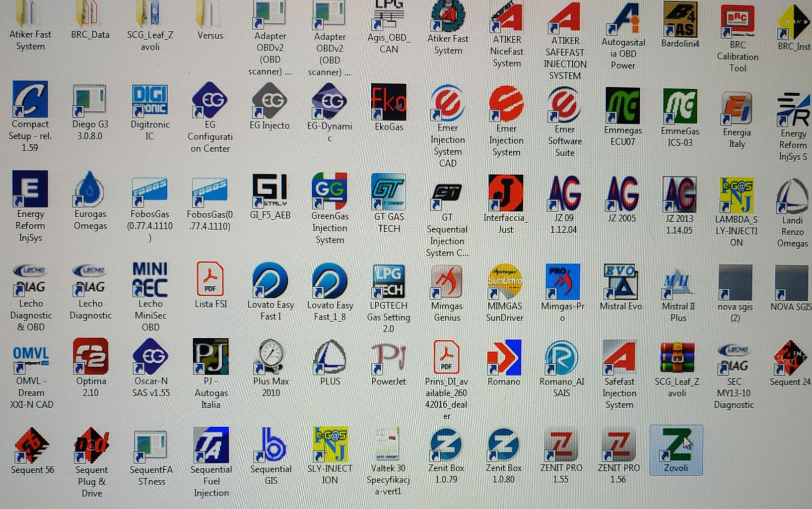Select the SequentFASTness icon
The width and height of the screenshot is (812, 509).
click(x=151, y=459)
